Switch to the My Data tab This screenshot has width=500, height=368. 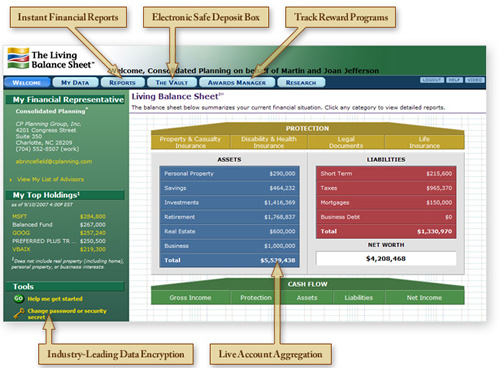75,82
